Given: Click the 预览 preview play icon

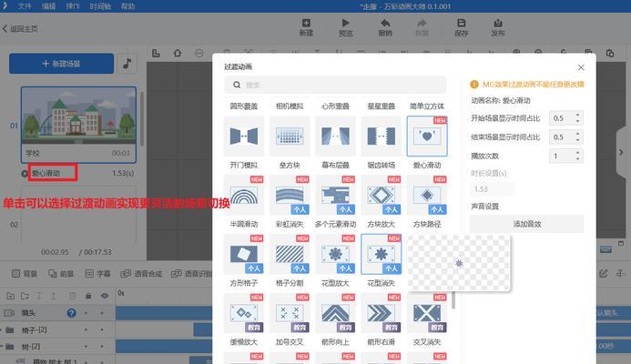Looking at the screenshot, I should click(345, 23).
